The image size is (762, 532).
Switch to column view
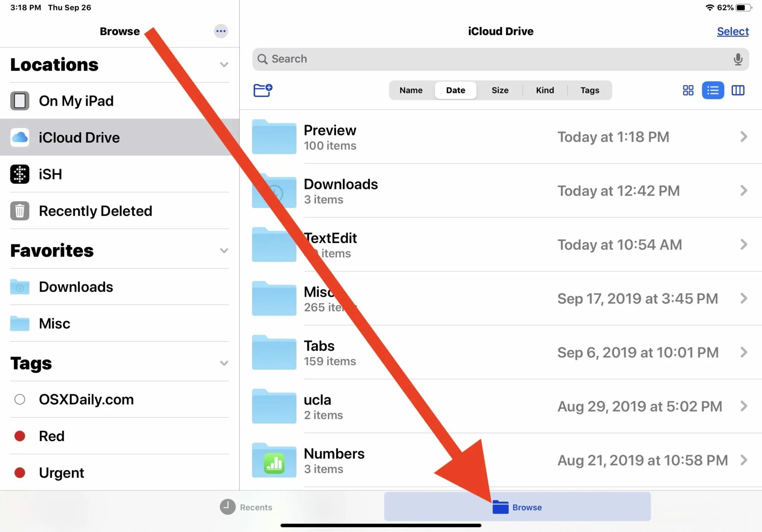click(x=738, y=90)
